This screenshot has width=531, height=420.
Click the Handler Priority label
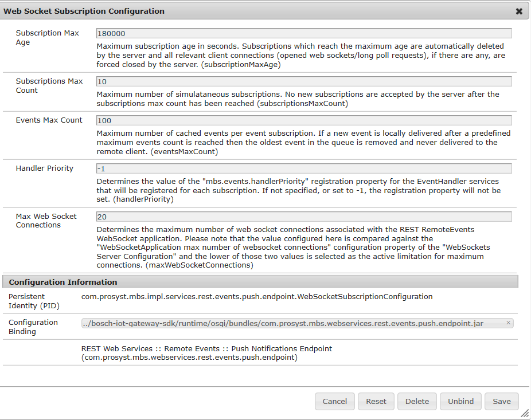tap(45, 168)
